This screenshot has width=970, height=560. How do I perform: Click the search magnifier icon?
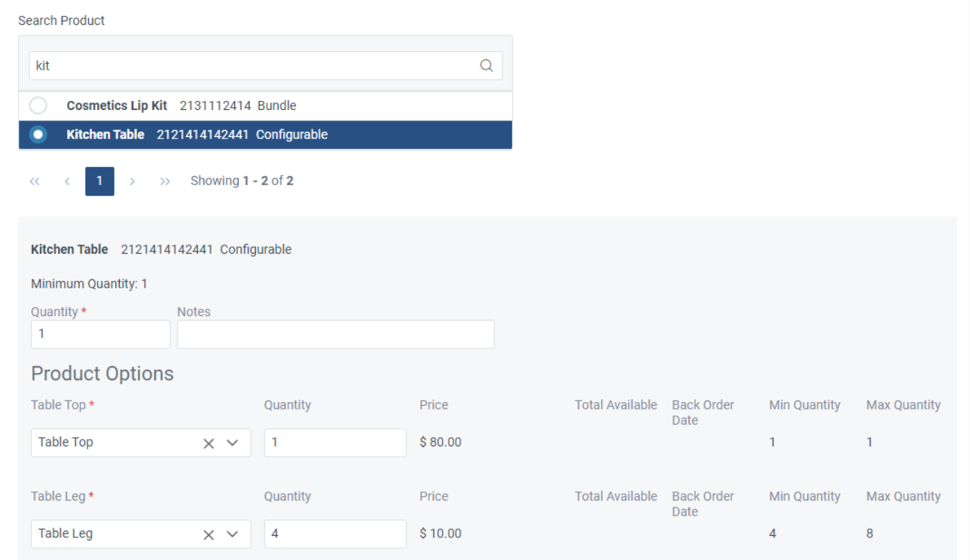point(487,65)
